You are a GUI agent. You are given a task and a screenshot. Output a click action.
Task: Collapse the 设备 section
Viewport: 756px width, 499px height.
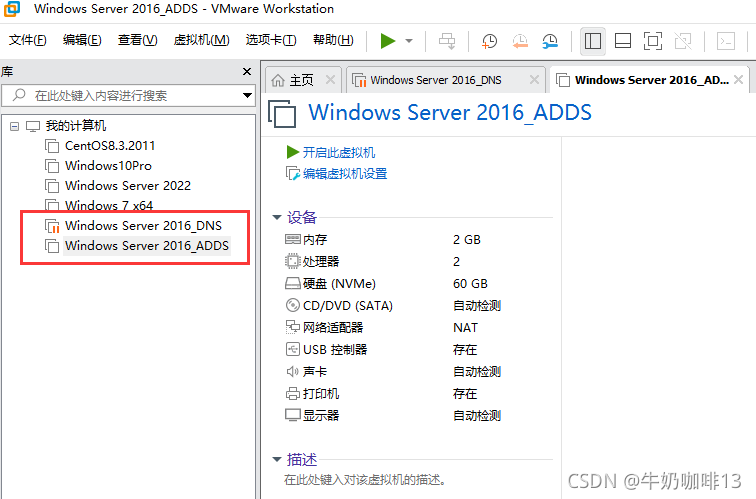(x=277, y=217)
